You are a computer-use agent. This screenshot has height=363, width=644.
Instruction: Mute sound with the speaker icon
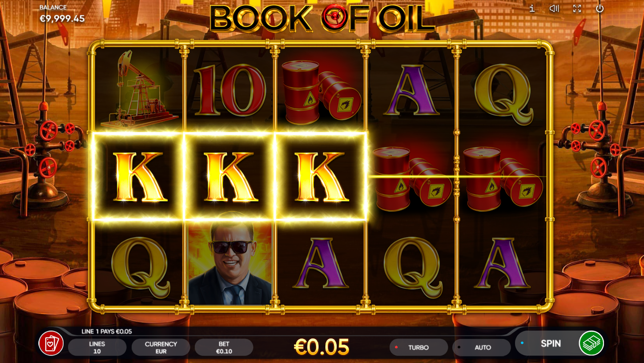click(554, 8)
